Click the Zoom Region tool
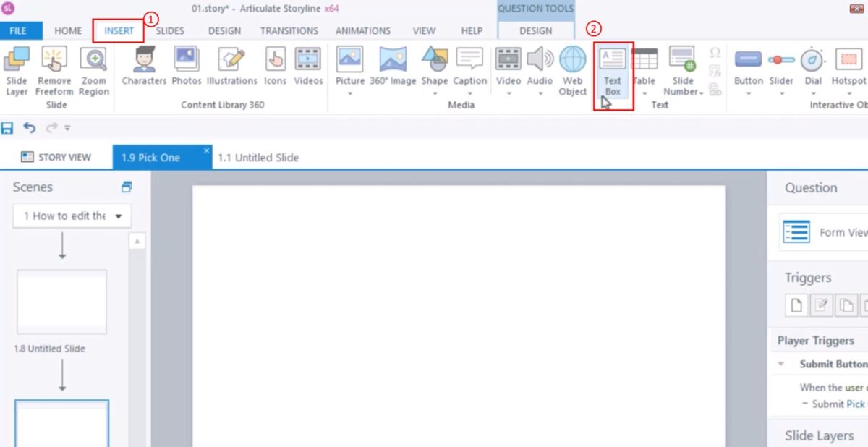 tap(94, 70)
